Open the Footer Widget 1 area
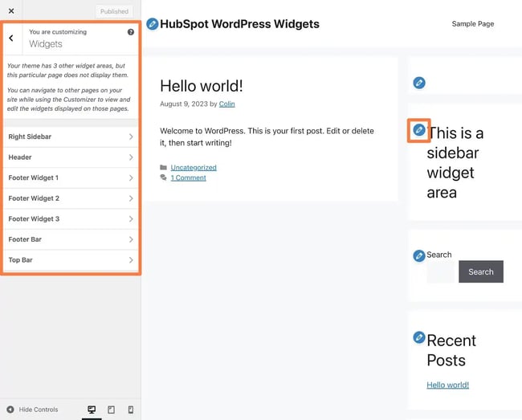522x420 pixels. tap(71, 178)
